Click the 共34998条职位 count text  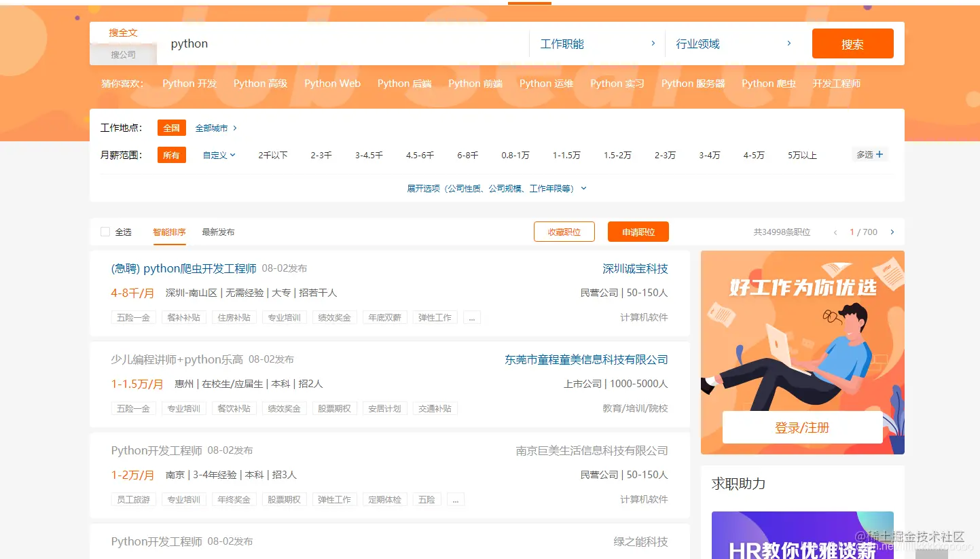tap(782, 232)
